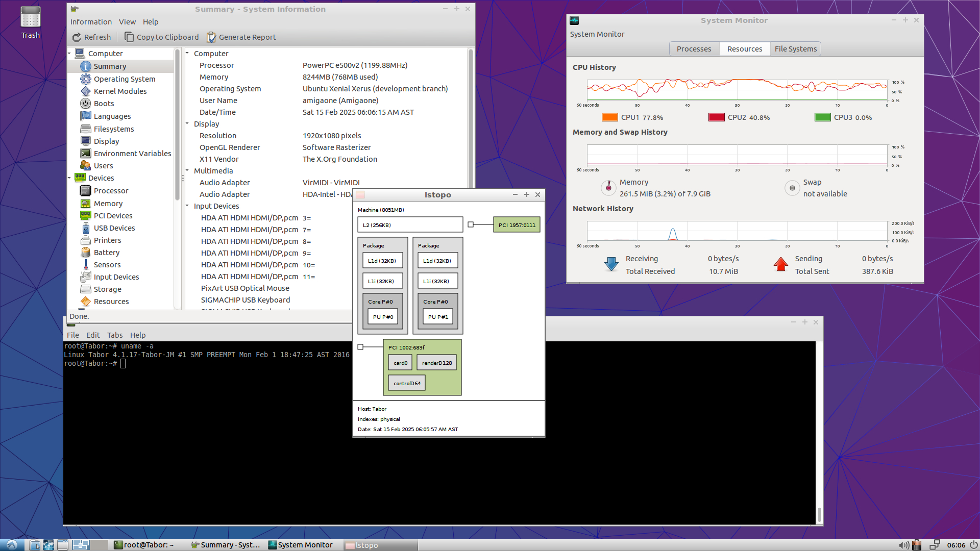Collapse the Multimedia section in summary
The image size is (980, 551).
pos(187,171)
